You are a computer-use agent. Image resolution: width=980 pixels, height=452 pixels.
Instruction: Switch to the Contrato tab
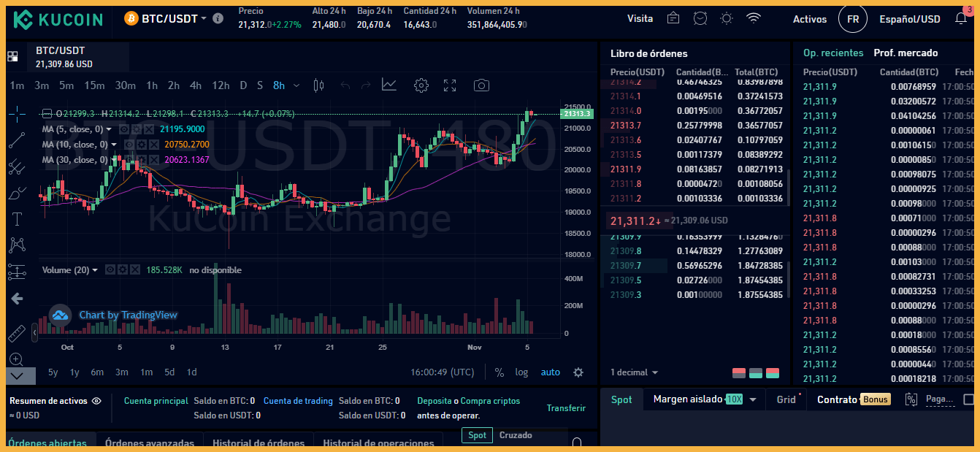click(837, 399)
